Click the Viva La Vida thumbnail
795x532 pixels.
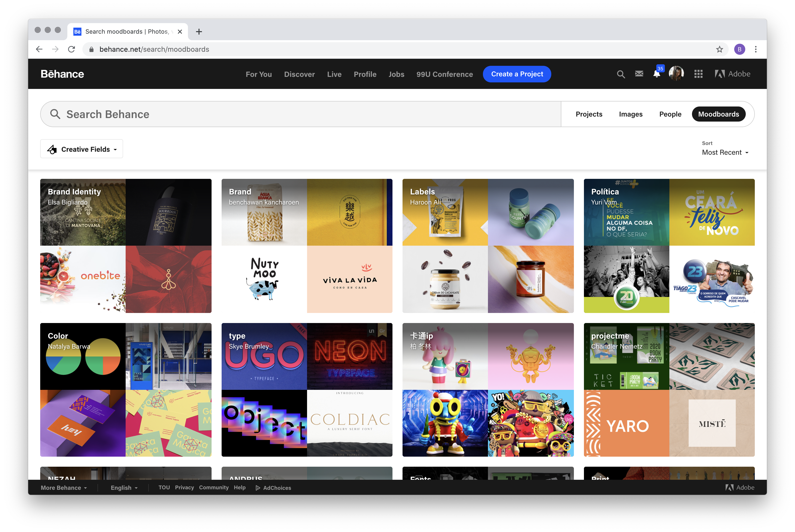[350, 279]
